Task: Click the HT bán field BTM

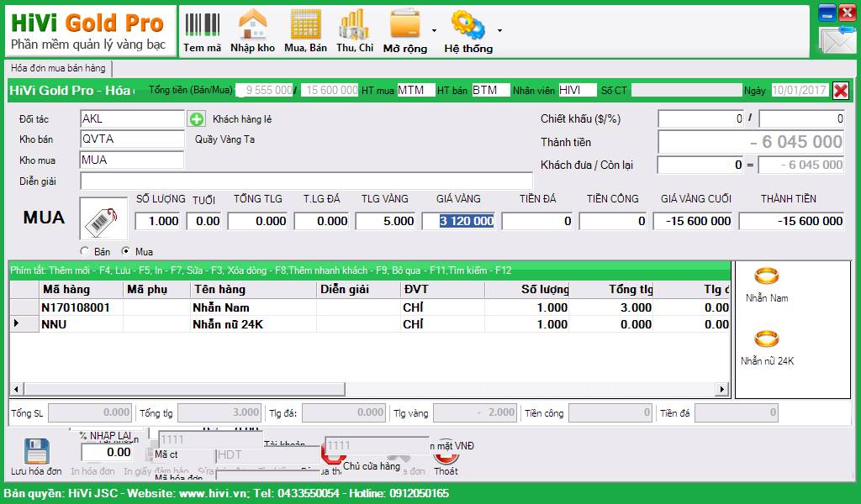Action: 491,90
